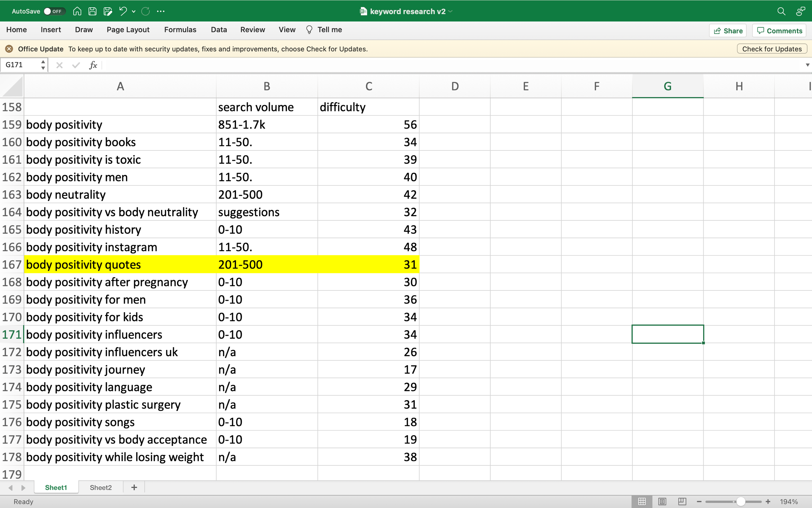This screenshot has width=812, height=508.
Task: Click inside the formula bar
Action: tap(453, 65)
